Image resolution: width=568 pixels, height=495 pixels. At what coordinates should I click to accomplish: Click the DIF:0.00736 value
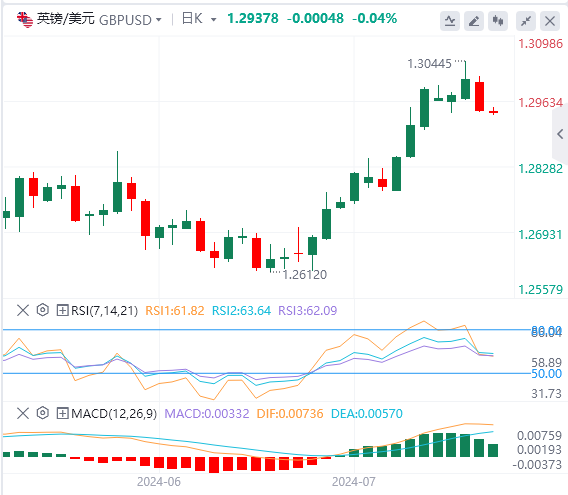290,414
